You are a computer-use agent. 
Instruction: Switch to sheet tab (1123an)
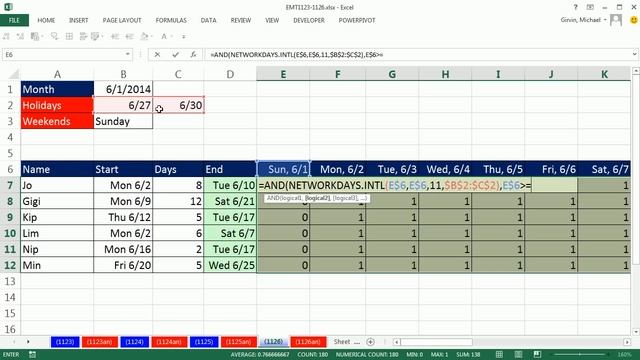pyautogui.click(x=100, y=342)
